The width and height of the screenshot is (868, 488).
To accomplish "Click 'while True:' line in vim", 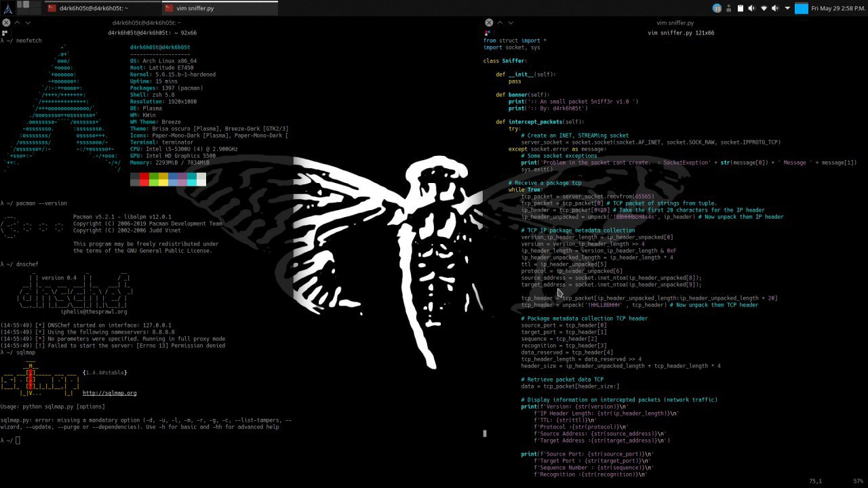I will click(526, 190).
